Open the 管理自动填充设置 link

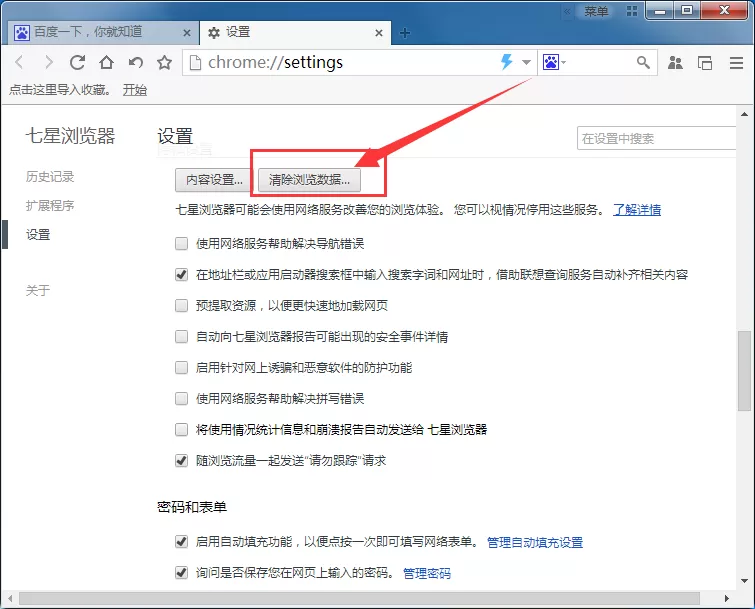coord(535,543)
